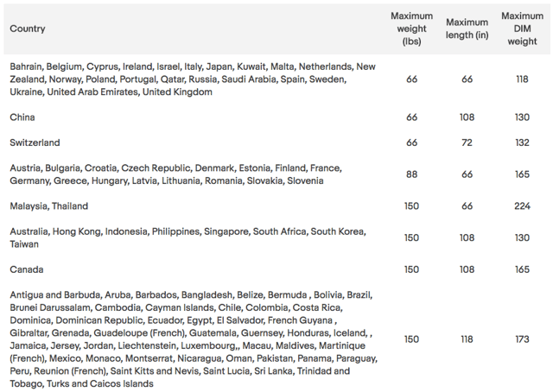Select the Maximum length (in) header
The height and width of the screenshot is (392, 553).
tap(467, 28)
